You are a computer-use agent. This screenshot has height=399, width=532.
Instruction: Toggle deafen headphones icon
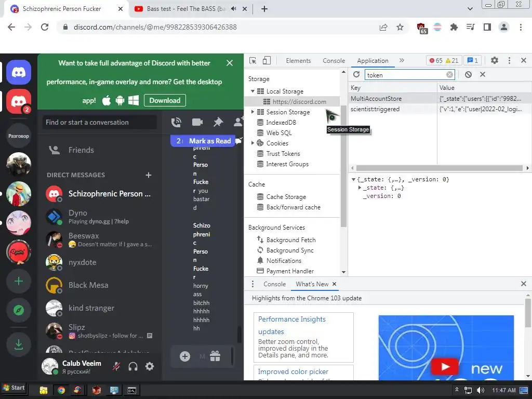coord(133,366)
